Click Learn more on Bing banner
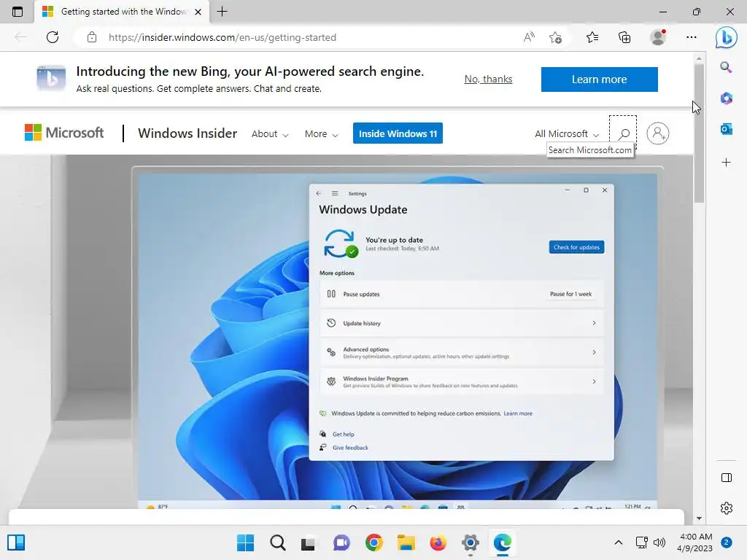This screenshot has height=560, width=747. tap(600, 79)
